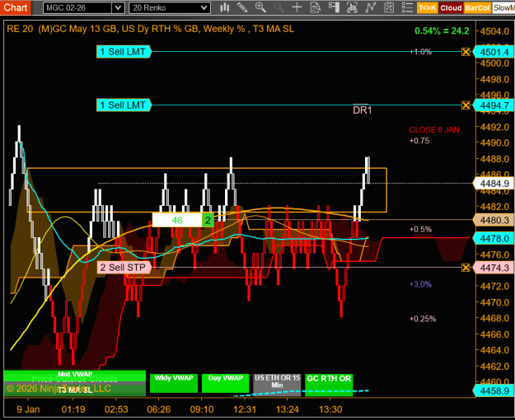Click the +0.25% level label

coord(423,319)
